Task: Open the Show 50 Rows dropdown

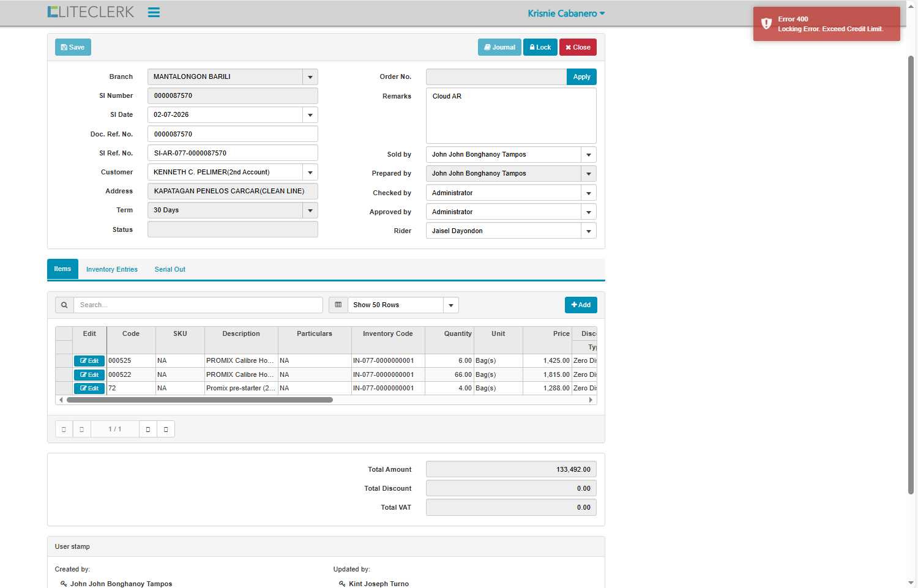Action: 450,305
